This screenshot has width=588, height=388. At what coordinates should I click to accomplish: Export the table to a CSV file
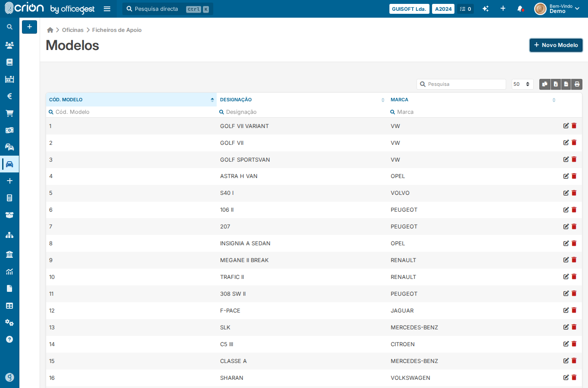pos(566,84)
